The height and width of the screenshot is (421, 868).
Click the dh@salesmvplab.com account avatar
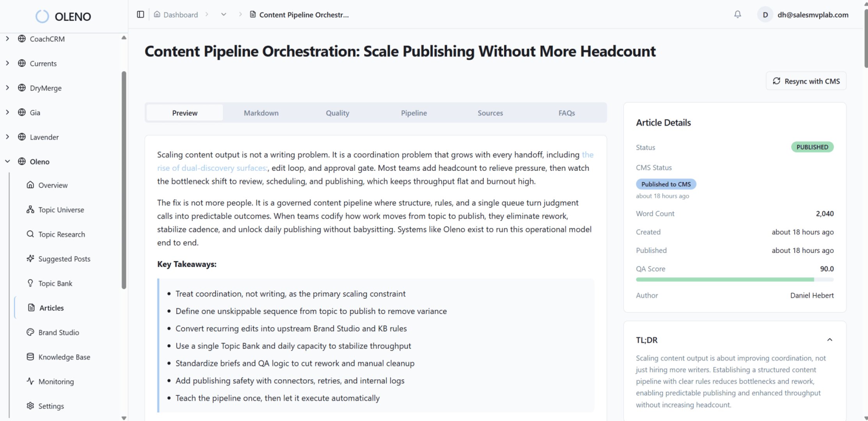coord(765,14)
